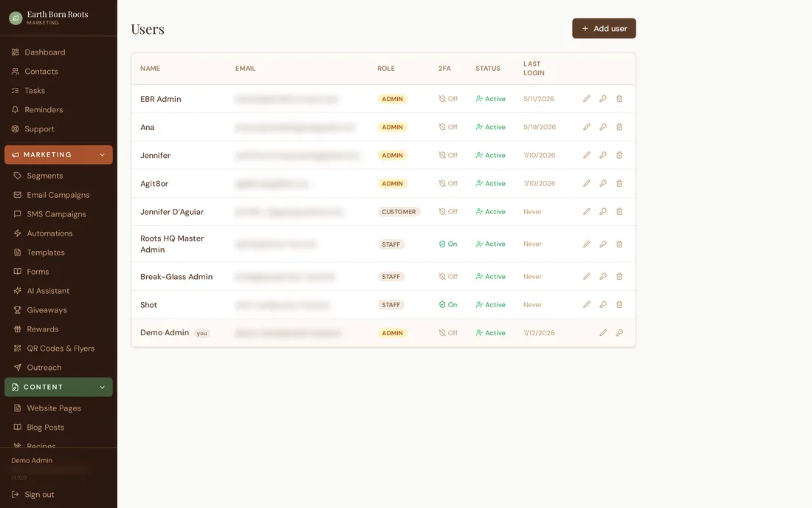Edit the Demo Admin user with pencil icon
Image resolution: width=812 pixels, height=508 pixels.
603,333
